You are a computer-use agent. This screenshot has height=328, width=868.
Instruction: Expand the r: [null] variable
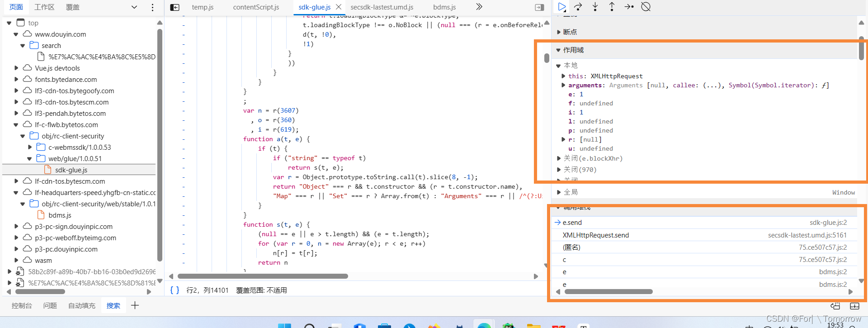click(x=563, y=139)
